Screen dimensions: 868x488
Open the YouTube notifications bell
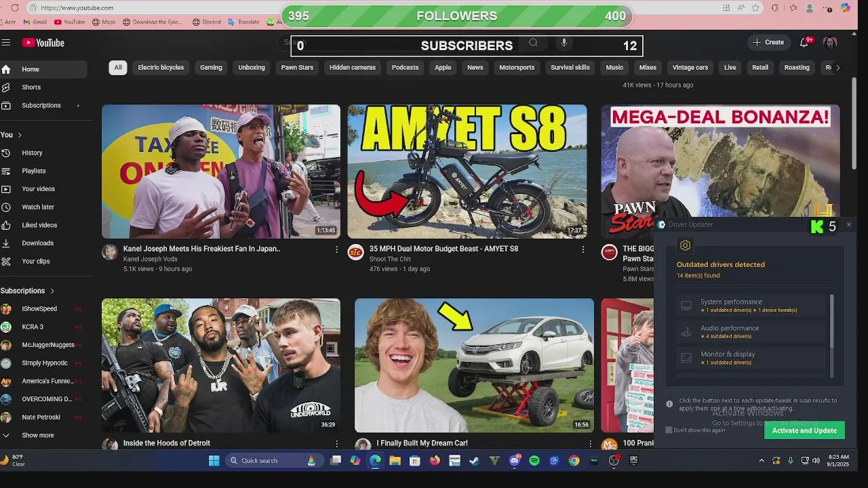click(x=804, y=42)
